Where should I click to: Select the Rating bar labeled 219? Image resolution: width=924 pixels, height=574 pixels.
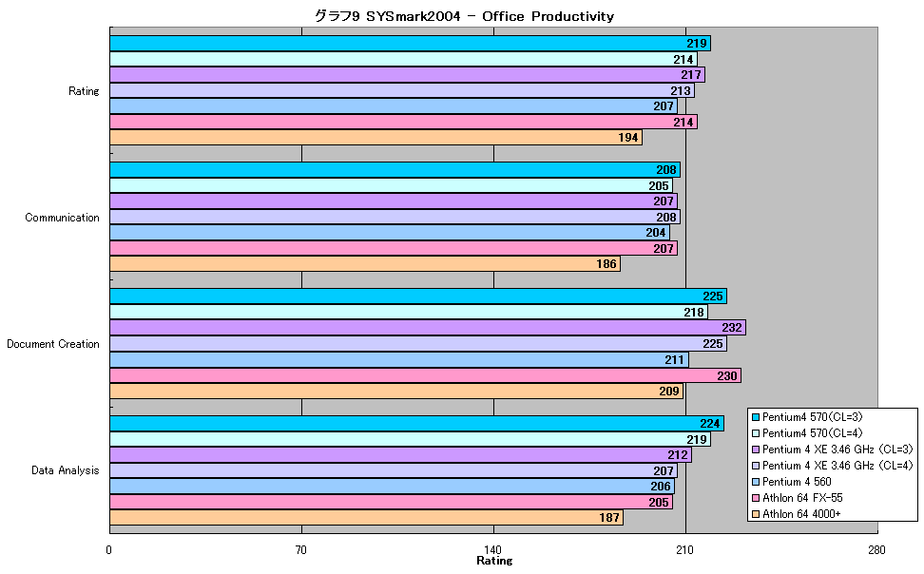(x=410, y=43)
